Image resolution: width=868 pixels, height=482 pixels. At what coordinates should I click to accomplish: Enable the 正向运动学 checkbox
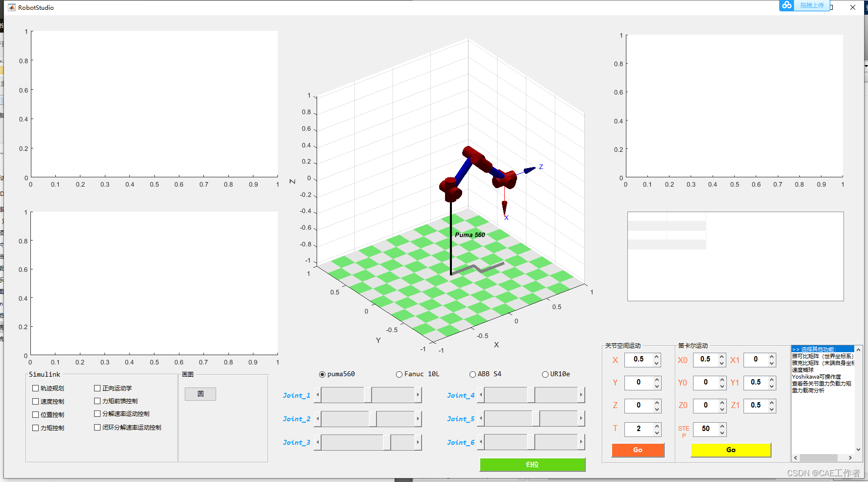[97, 388]
